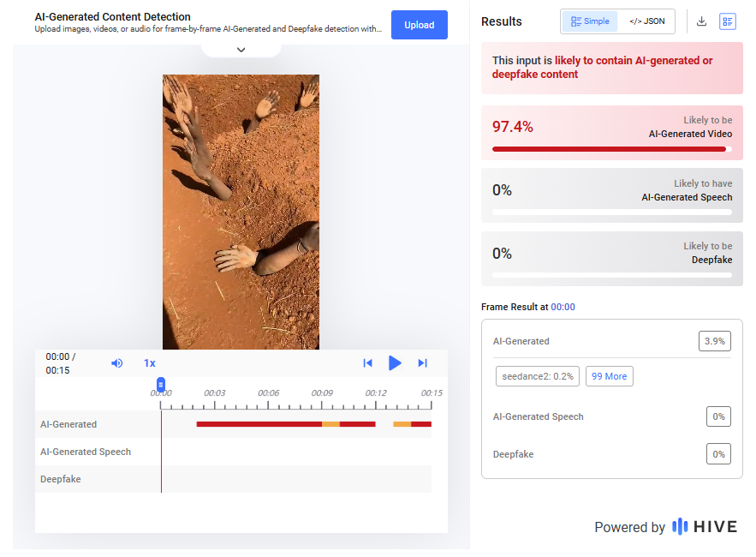Click the 00:06 timeline tick label
The height and width of the screenshot is (557, 756).
click(x=268, y=392)
